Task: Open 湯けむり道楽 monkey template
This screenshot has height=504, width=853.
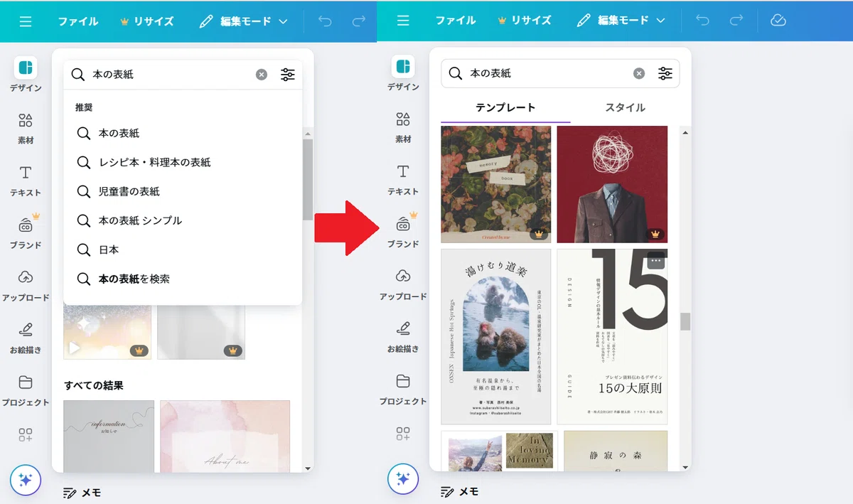Action: point(496,336)
